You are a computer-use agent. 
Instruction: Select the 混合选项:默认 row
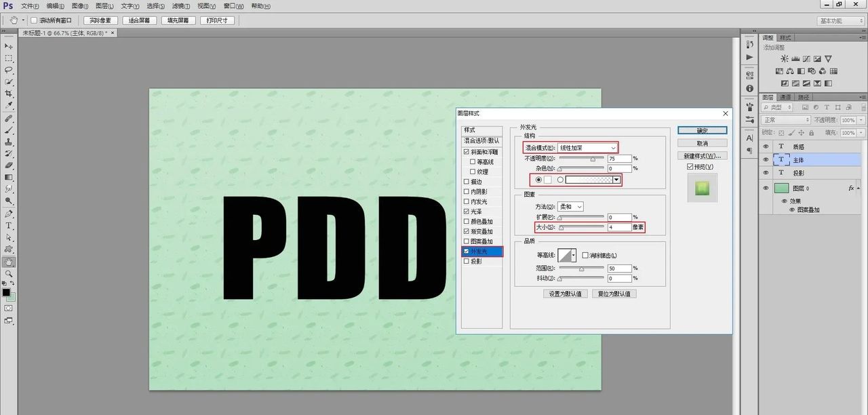pos(481,140)
